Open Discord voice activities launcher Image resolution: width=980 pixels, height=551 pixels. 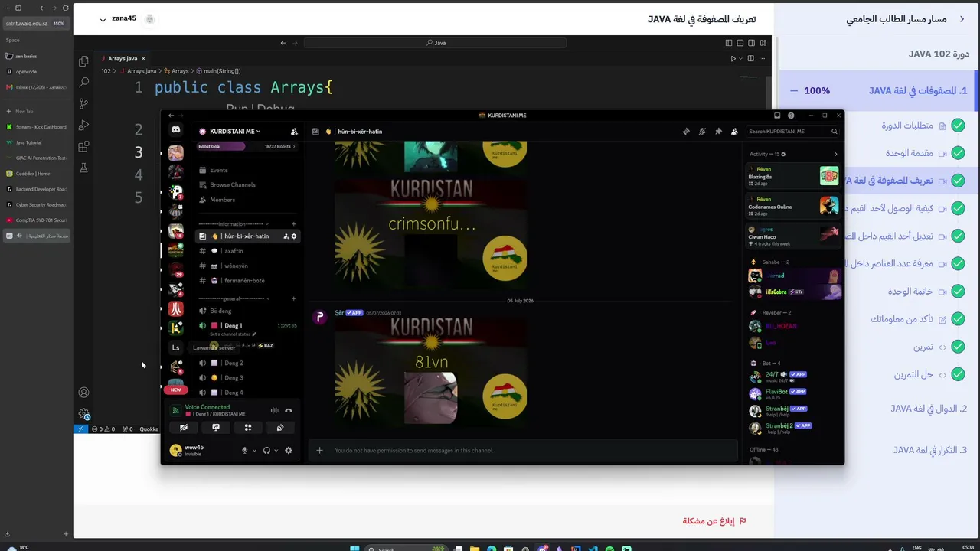[248, 428]
